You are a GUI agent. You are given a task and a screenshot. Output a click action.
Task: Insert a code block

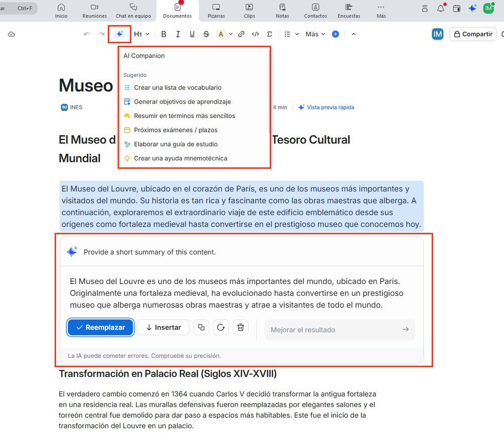(255, 34)
